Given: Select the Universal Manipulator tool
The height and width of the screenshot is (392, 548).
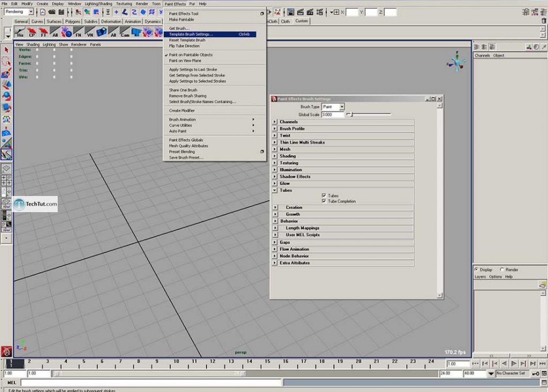Looking at the screenshot, I should (6, 119).
